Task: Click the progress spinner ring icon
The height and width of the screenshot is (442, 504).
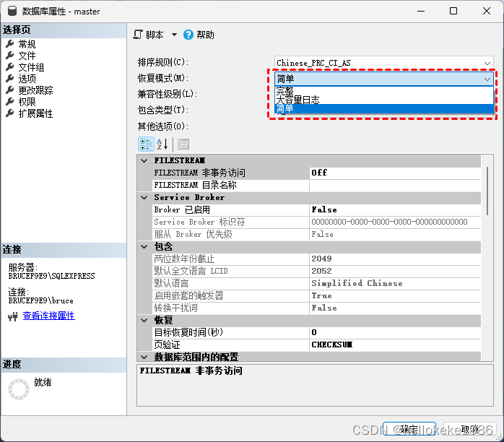Action: 19,389
